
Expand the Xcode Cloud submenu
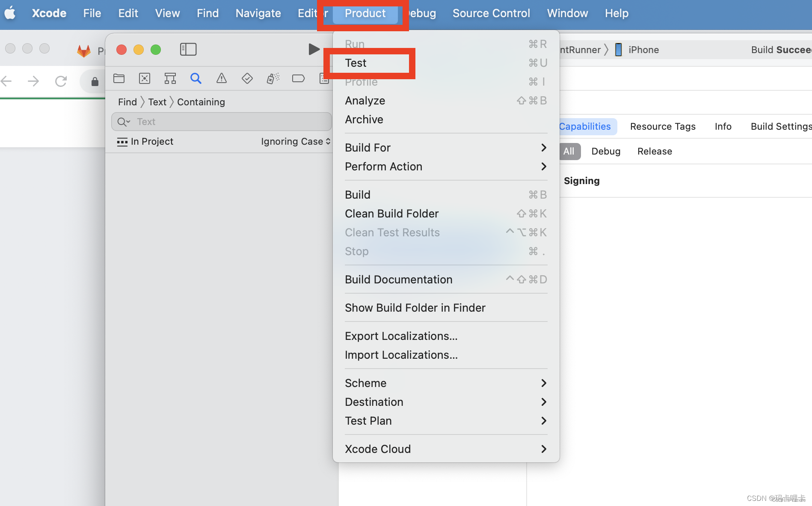[446, 449]
